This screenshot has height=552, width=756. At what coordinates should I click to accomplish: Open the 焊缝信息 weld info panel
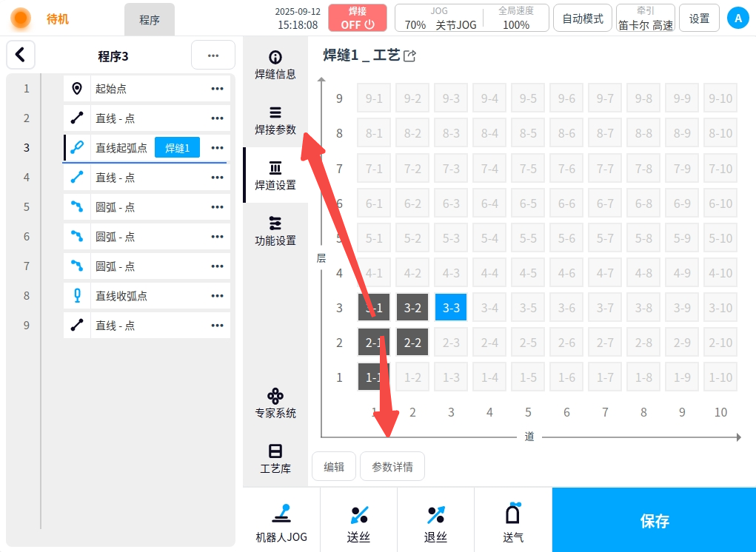(275, 65)
